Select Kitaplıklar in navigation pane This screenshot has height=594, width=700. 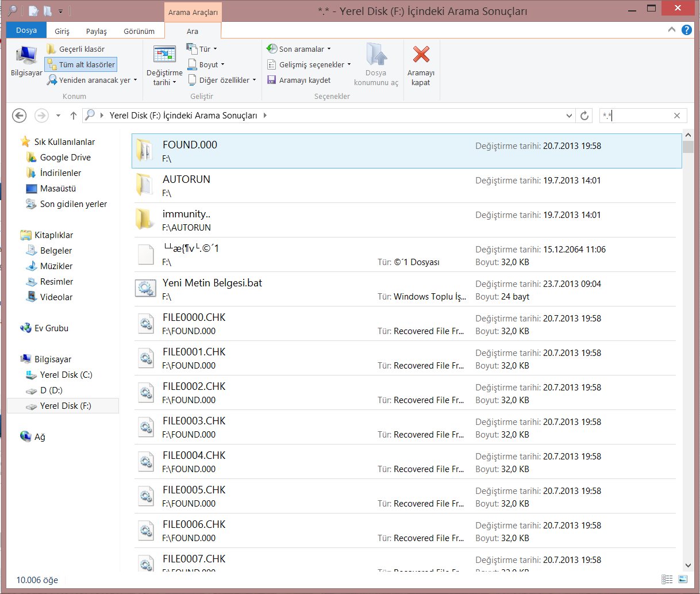pyautogui.click(x=53, y=235)
